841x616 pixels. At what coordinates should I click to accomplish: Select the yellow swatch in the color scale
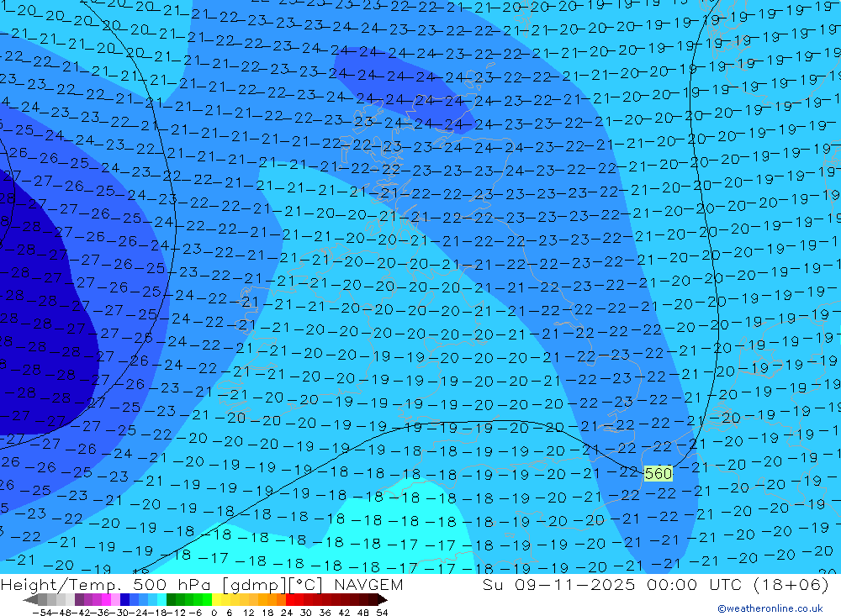click(217, 600)
